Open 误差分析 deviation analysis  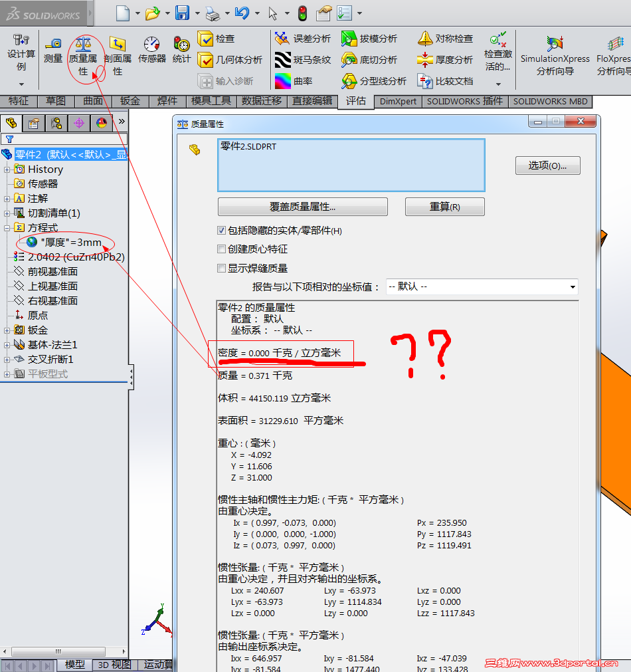(x=302, y=39)
